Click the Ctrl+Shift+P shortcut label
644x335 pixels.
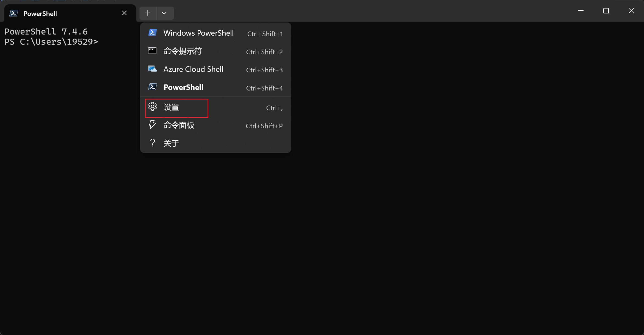[x=264, y=126]
